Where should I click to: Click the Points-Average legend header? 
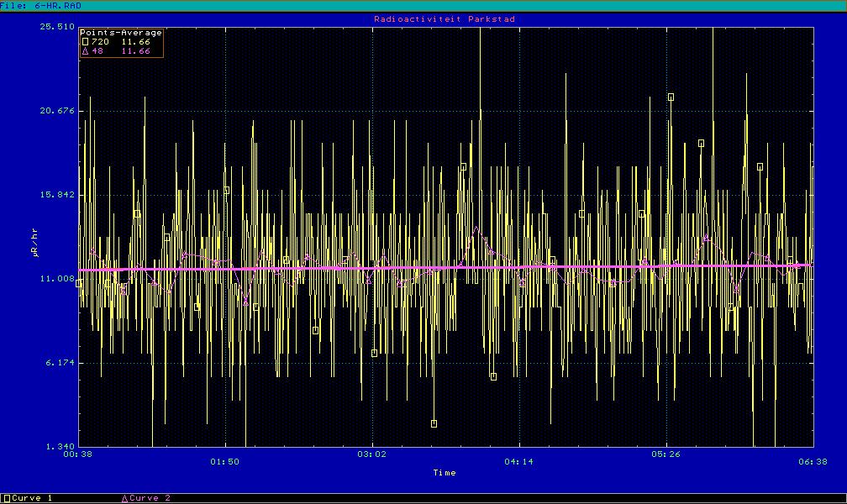pos(121,33)
